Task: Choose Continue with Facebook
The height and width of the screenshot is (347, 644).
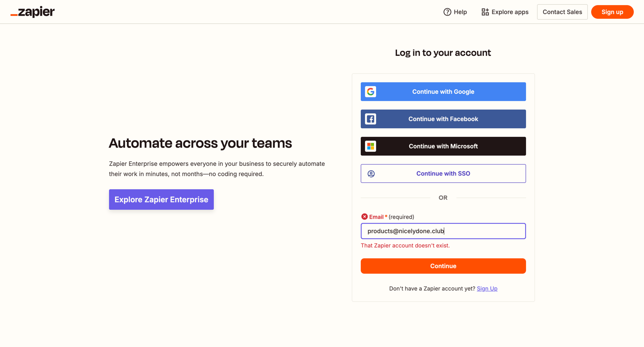Action: (443, 119)
